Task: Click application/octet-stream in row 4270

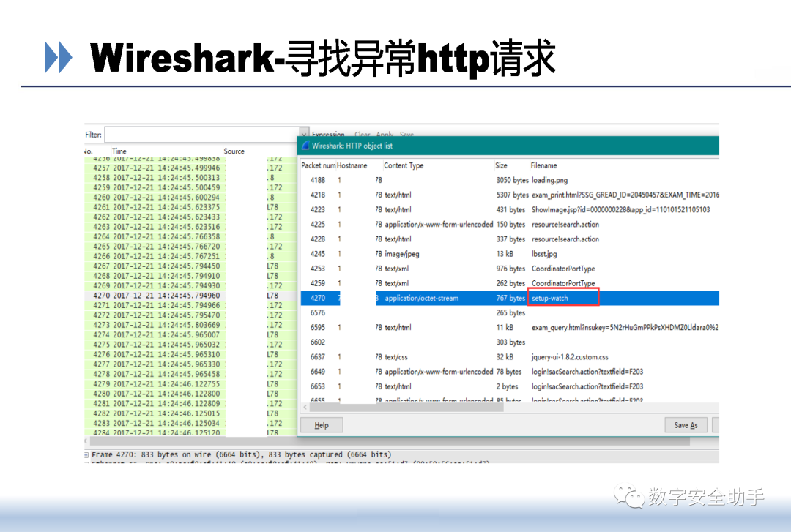Action: click(x=421, y=298)
